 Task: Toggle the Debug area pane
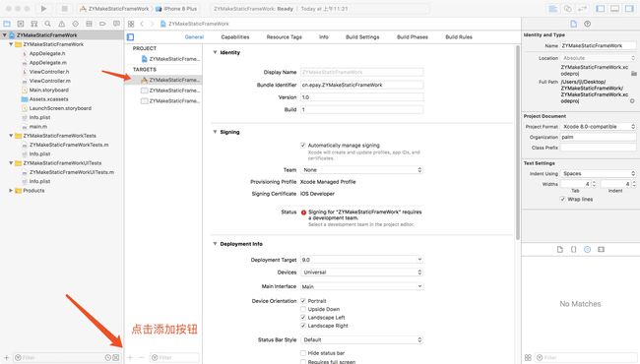pyautogui.click(x=615, y=9)
